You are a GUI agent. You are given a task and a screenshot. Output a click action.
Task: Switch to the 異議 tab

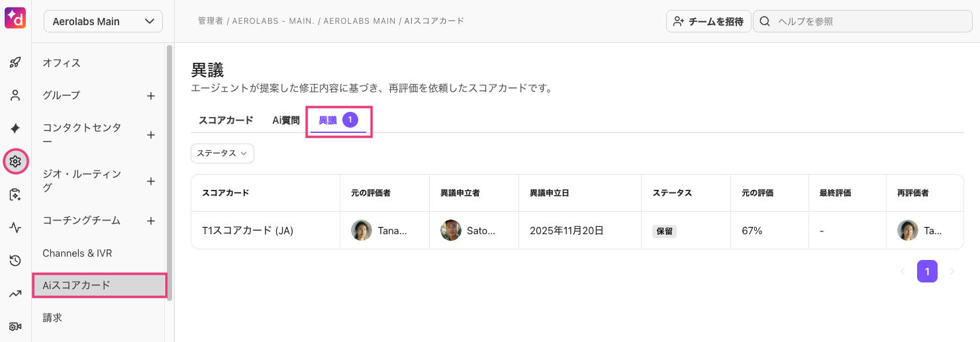pos(338,120)
